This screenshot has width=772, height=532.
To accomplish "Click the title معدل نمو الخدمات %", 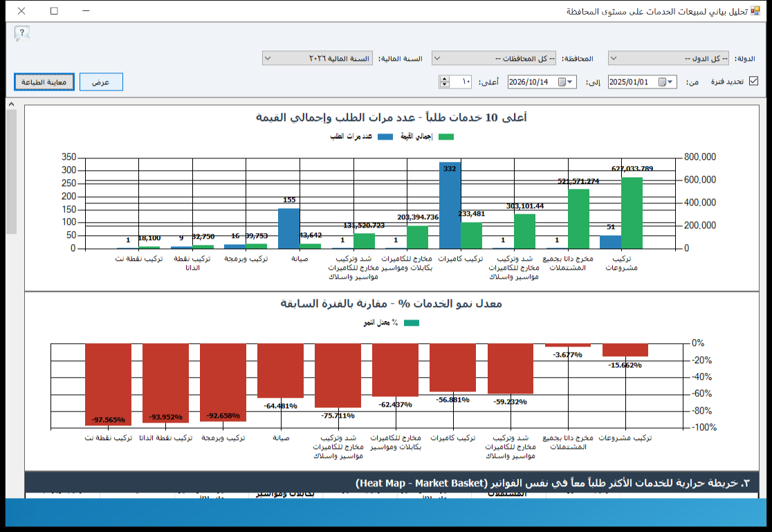I will (x=392, y=304).
